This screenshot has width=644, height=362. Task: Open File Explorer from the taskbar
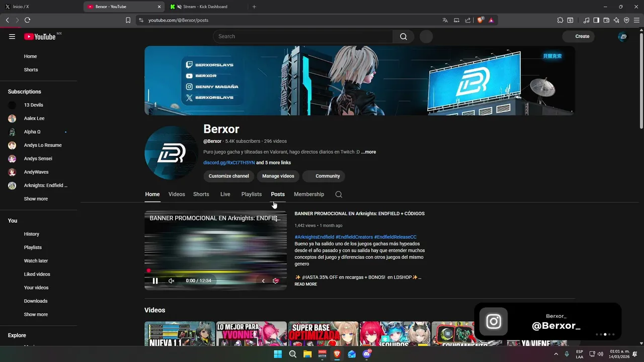[307, 354]
